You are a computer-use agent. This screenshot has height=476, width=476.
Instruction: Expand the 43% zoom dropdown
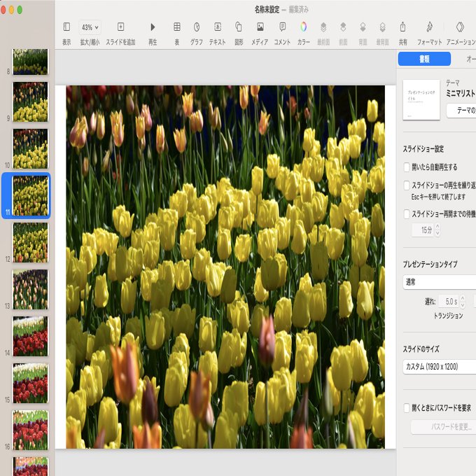point(90,27)
